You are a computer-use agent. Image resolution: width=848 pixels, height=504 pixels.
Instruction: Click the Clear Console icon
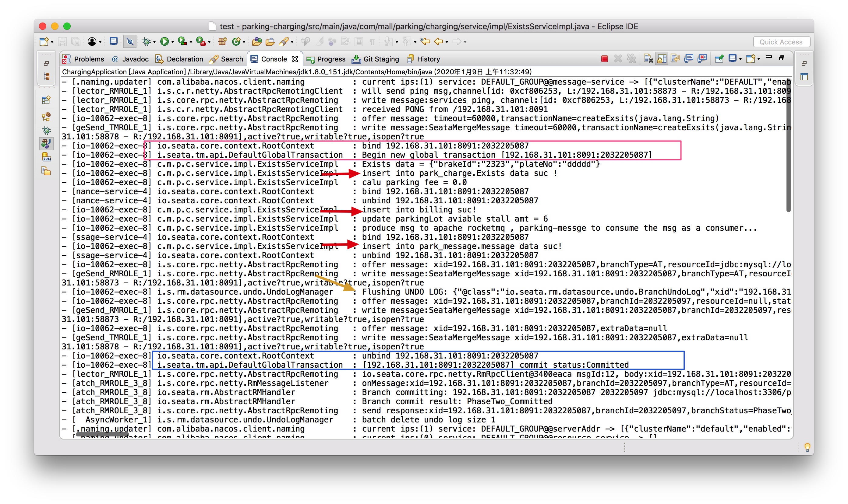coord(648,59)
